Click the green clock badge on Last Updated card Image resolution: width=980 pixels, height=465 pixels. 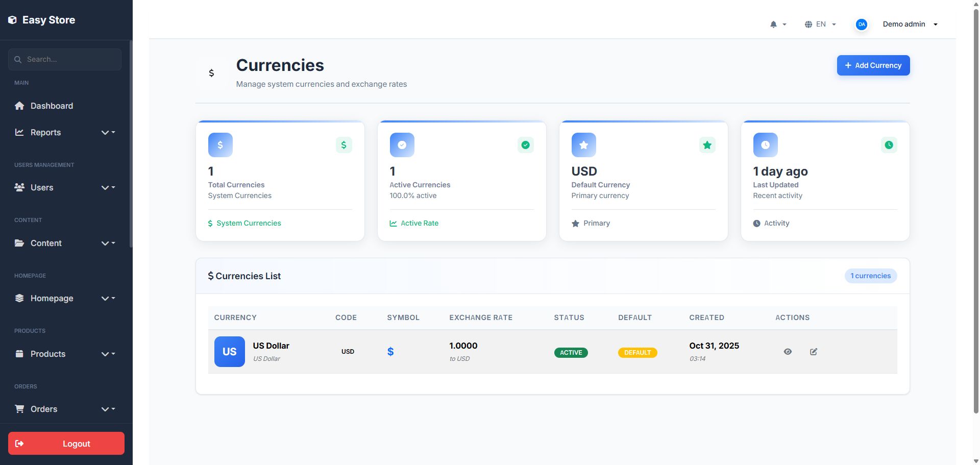point(889,145)
